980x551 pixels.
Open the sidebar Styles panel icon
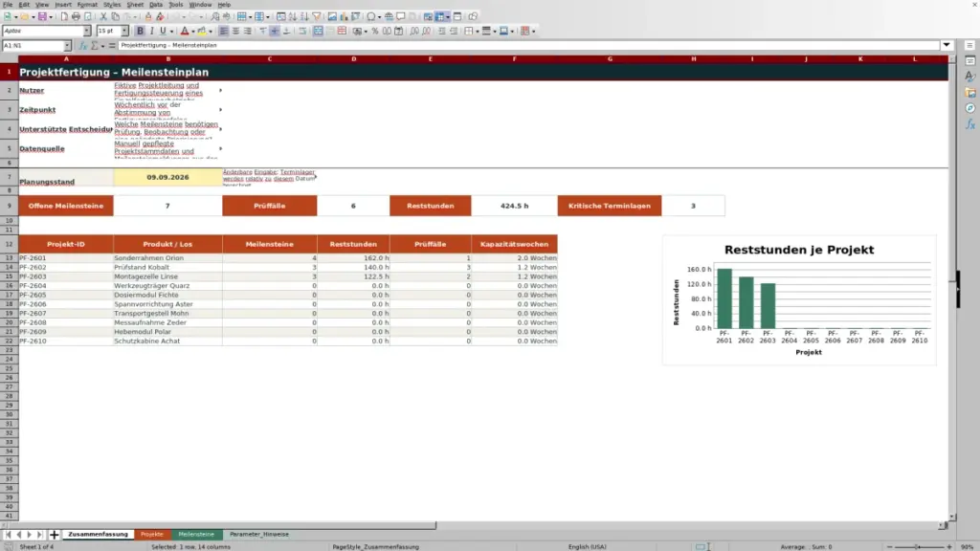pyautogui.click(x=970, y=77)
